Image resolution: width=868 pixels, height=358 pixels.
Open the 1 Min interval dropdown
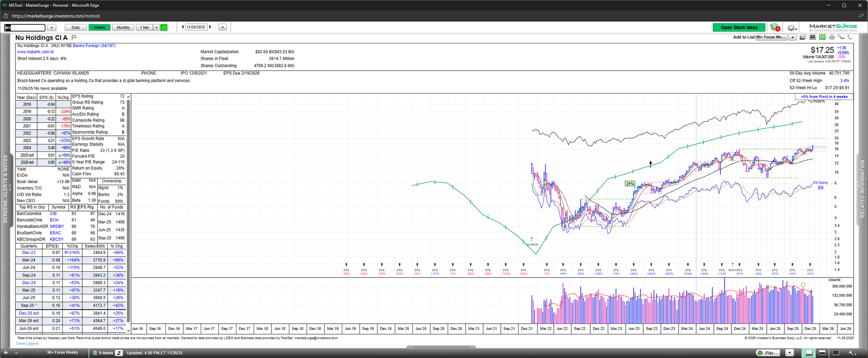(x=156, y=28)
